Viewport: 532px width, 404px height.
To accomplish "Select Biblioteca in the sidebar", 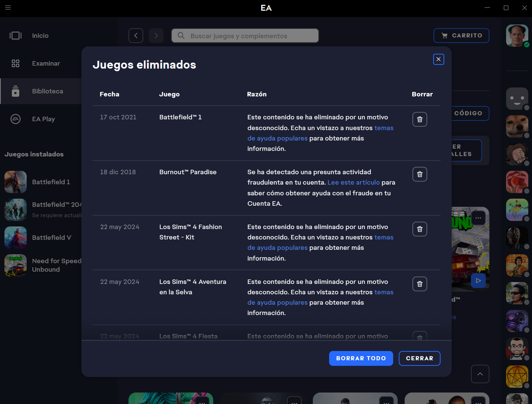I will [x=41, y=91].
